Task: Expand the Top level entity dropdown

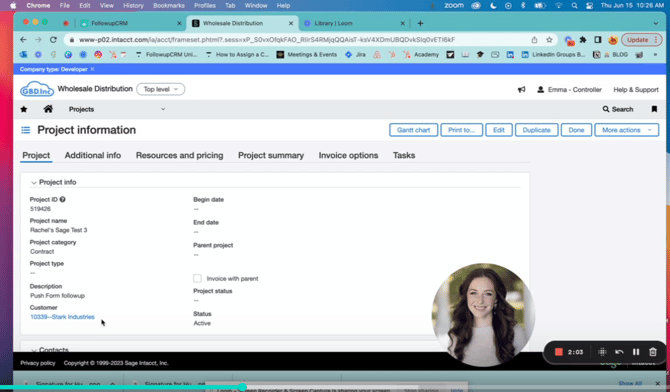Action: 160,89
